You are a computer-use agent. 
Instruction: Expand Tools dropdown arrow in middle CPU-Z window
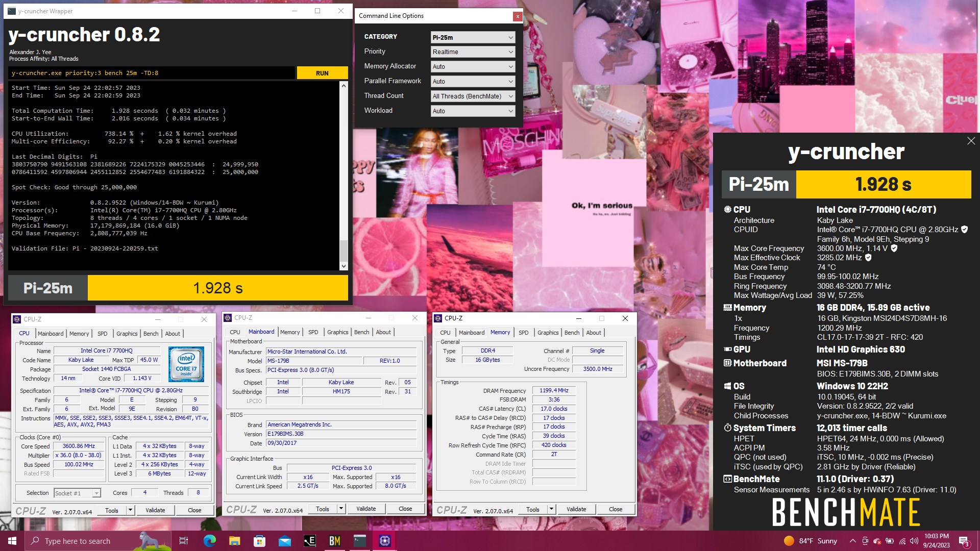click(x=341, y=509)
